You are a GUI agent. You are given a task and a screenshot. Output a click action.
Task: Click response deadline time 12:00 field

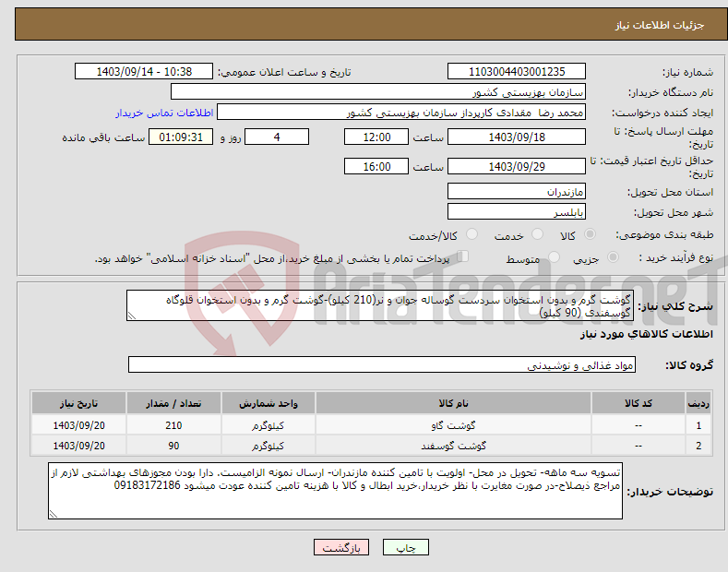coord(376,137)
